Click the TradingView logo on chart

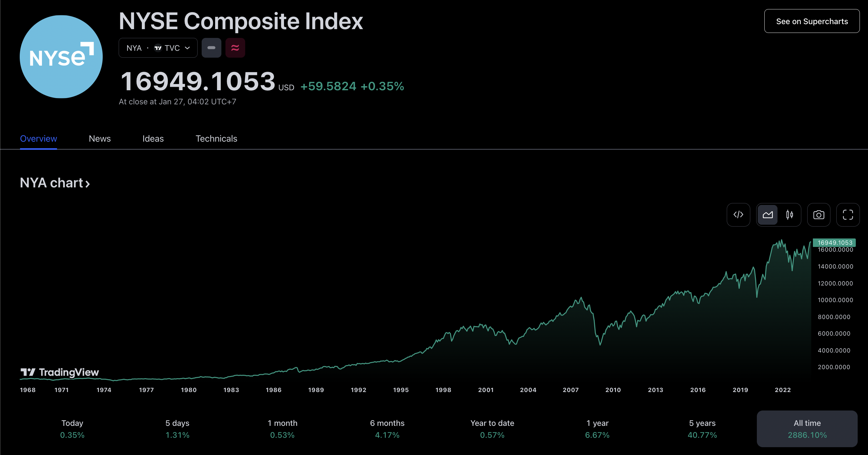(x=59, y=372)
